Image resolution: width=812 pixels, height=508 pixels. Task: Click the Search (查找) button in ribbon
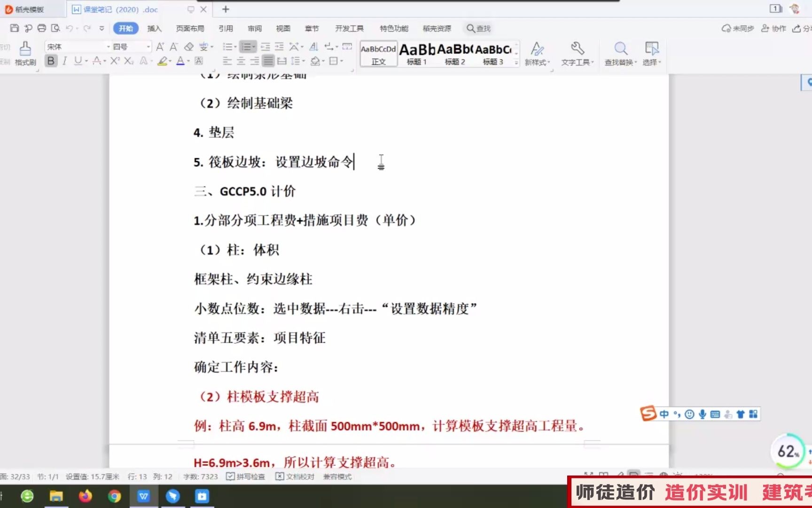coord(478,28)
